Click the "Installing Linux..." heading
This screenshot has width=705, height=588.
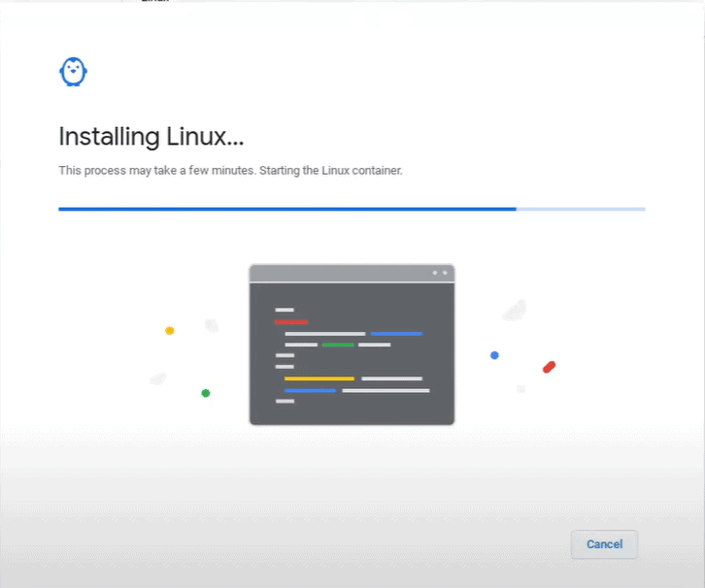(x=151, y=137)
